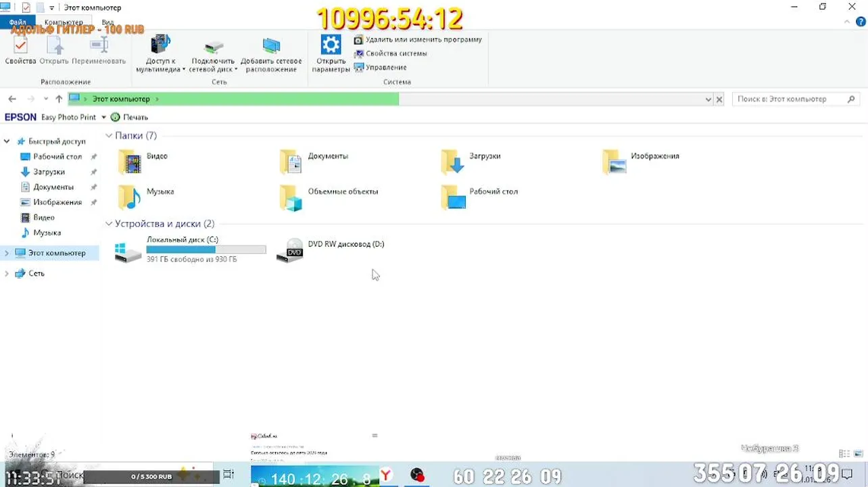Click the Свойства ribbon button
868x487 pixels.
20,51
